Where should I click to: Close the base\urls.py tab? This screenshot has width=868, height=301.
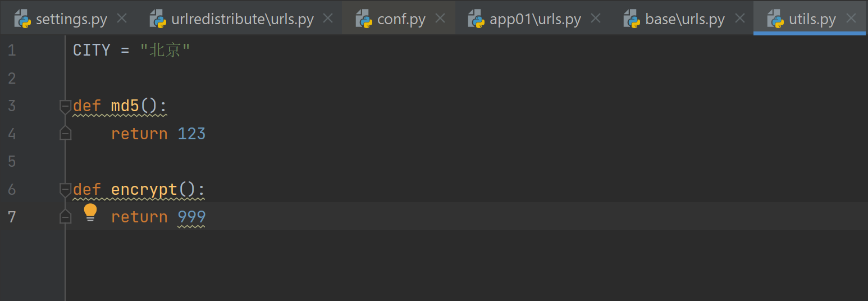coord(740,19)
